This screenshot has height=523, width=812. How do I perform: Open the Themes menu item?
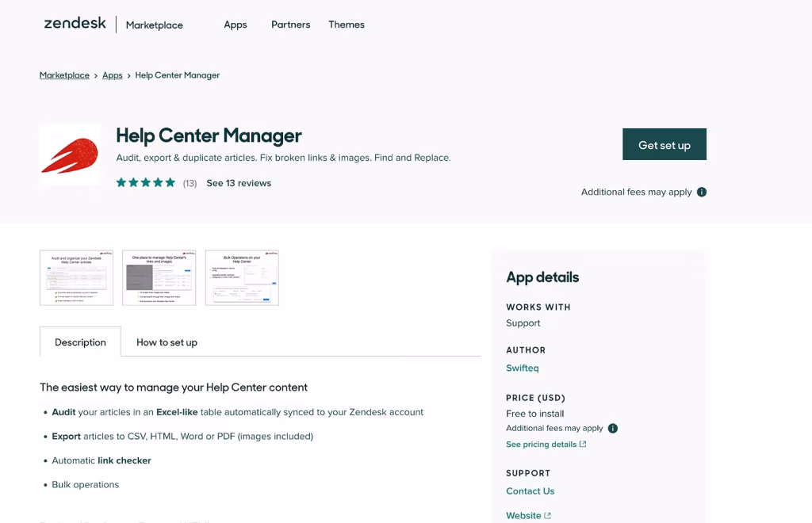(347, 25)
